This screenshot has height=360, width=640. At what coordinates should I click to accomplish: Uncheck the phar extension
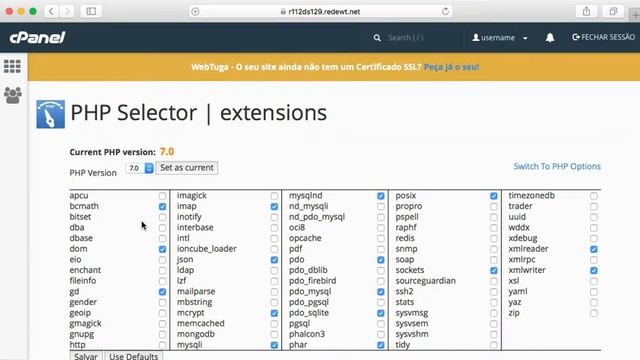(x=381, y=345)
